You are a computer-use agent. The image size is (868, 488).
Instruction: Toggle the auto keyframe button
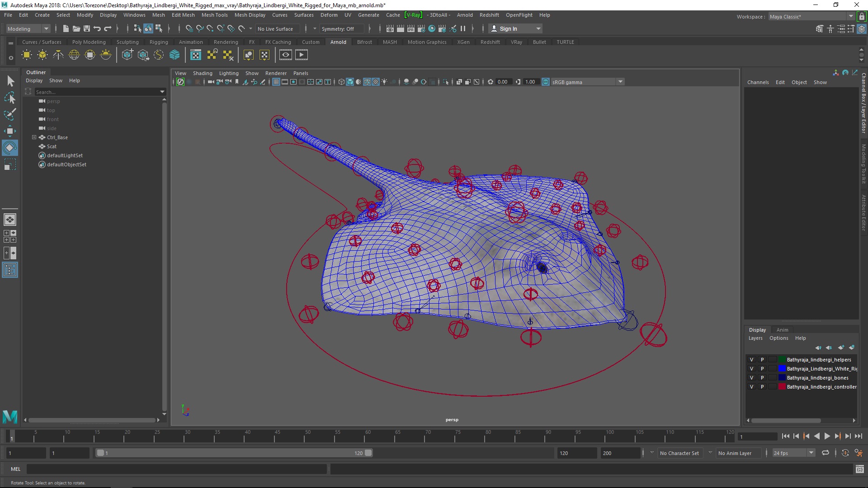(x=845, y=453)
